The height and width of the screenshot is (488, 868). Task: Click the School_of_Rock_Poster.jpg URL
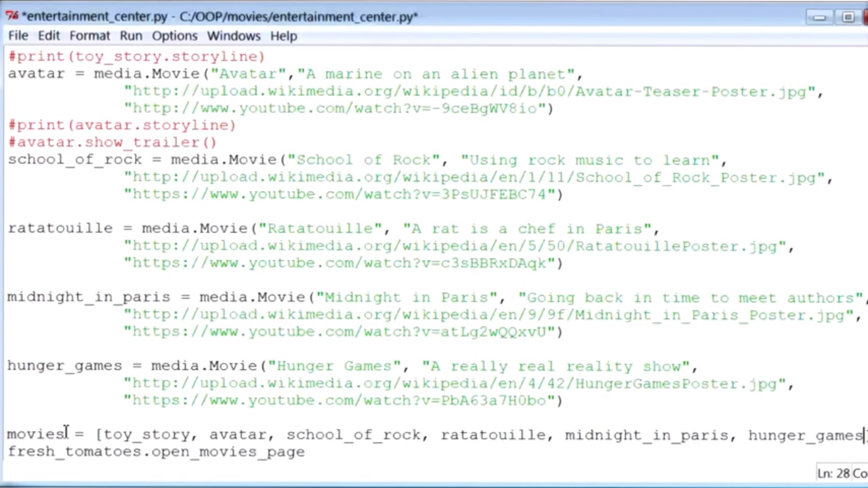(474, 177)
